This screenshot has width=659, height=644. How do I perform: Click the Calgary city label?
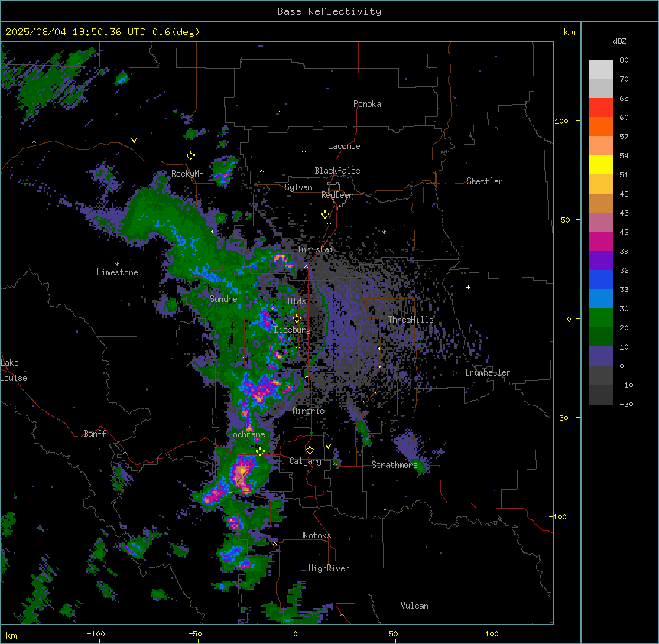305,461
